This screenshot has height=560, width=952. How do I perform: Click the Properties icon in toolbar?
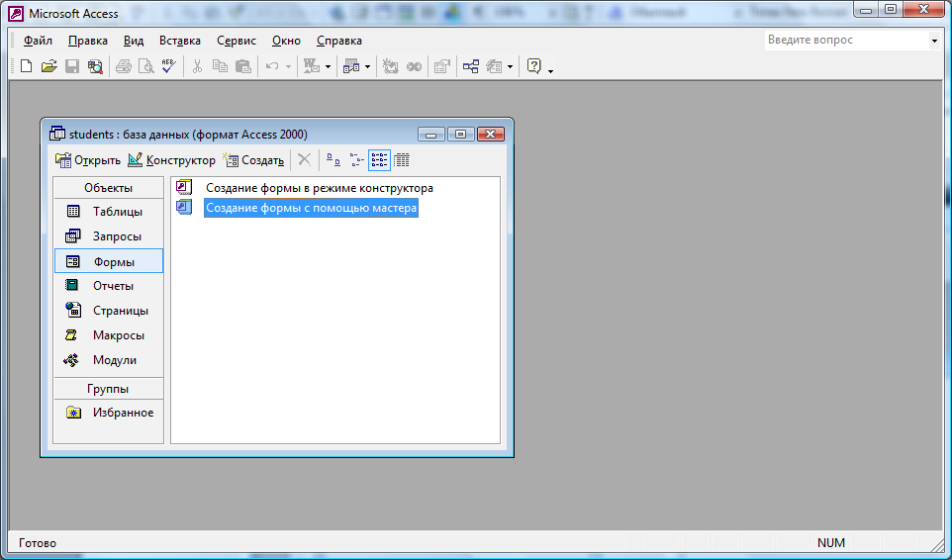tap(442, 66)
